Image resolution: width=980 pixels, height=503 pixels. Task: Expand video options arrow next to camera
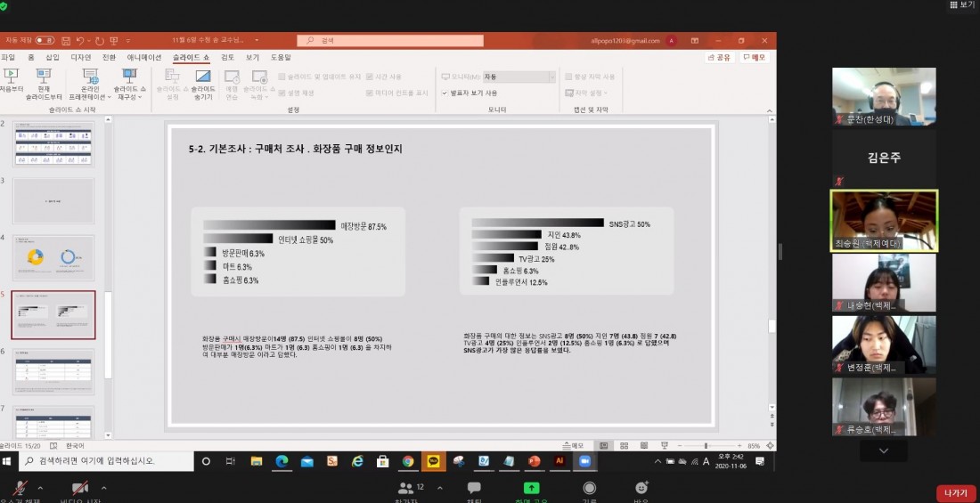(103, 488)
